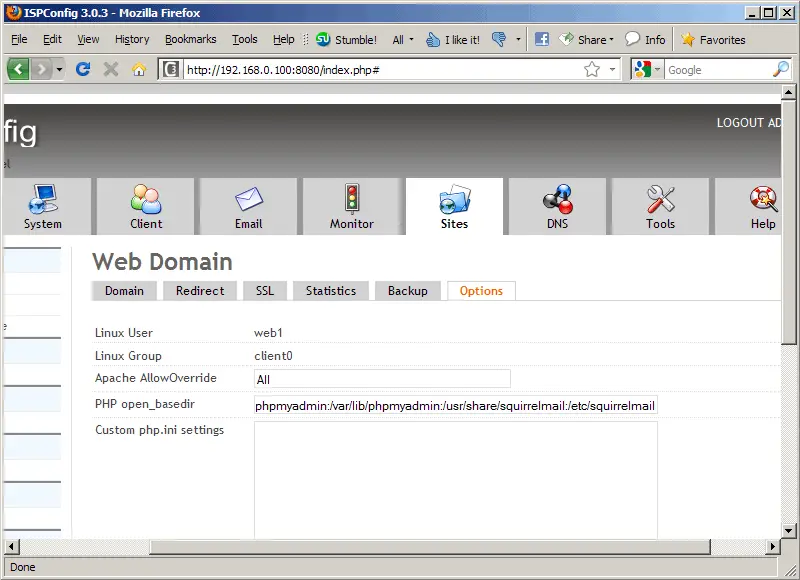Click the web1 Linux User value
This screenshot has height=580, width=800.
tap(268, 333)
